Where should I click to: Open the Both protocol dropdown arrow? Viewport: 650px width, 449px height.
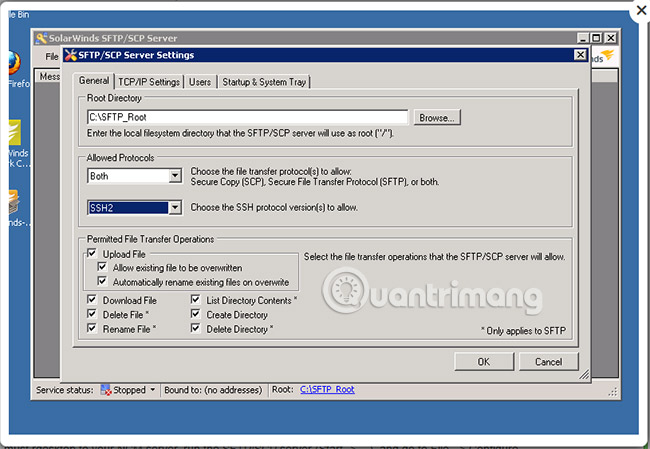[x=175, y=176]
